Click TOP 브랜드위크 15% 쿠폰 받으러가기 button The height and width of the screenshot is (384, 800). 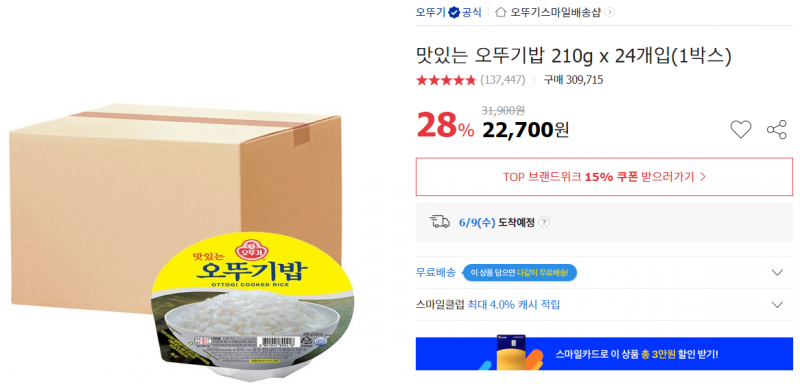tap(604, 177)
